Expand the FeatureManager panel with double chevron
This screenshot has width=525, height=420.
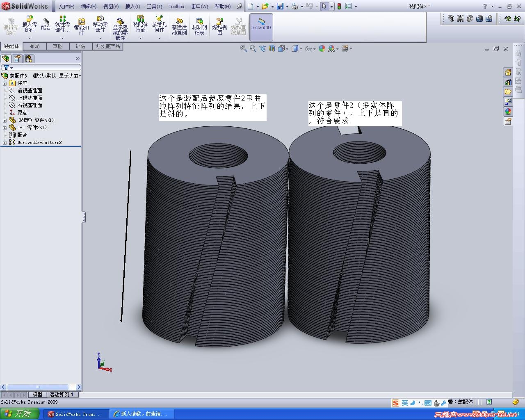pyautogui.click(x=78, y=59)
